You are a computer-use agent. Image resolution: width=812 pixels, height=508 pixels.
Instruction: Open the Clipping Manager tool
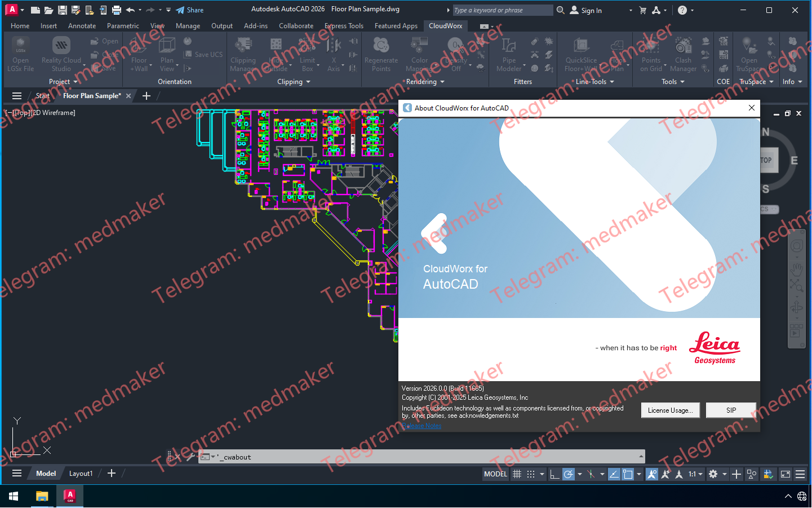tap(243, 54)
